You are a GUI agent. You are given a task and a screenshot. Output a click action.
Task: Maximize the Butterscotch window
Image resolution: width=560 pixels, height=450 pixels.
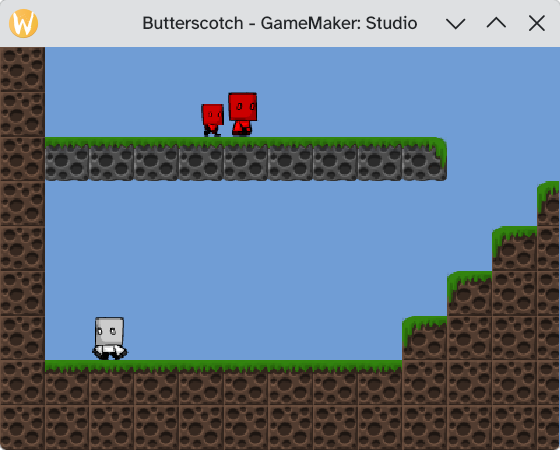pyautogui.click(x=496, y=23)
